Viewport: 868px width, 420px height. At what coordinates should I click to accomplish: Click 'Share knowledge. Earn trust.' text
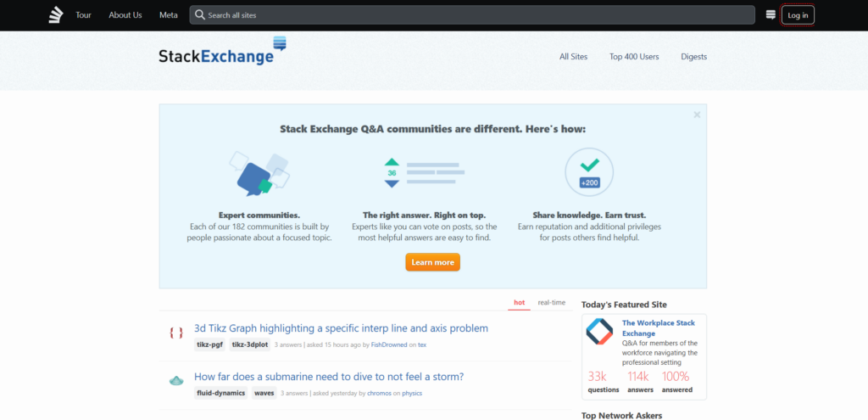point(589,215)
